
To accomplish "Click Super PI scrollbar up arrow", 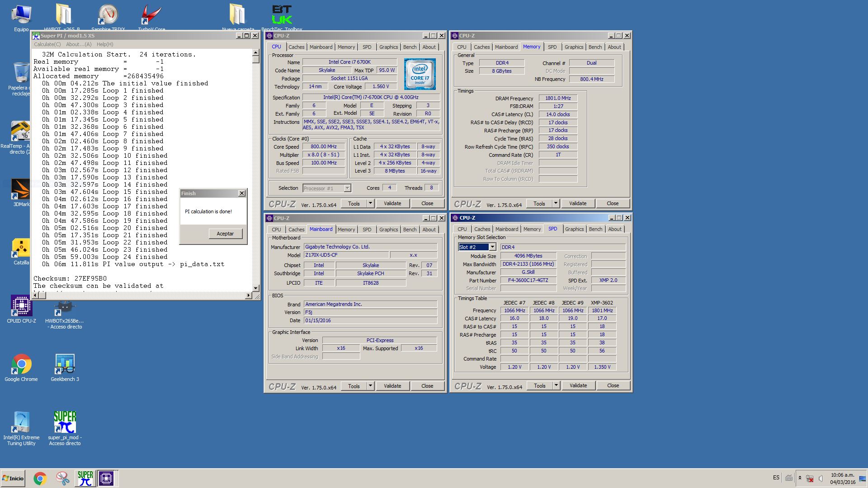I will pyautogui.click(x=255, y=53).
